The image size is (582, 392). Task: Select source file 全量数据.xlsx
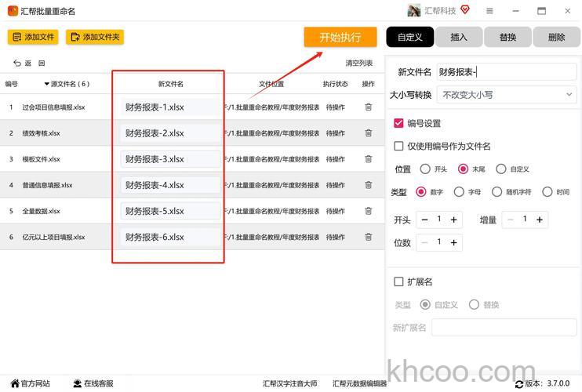41,211
